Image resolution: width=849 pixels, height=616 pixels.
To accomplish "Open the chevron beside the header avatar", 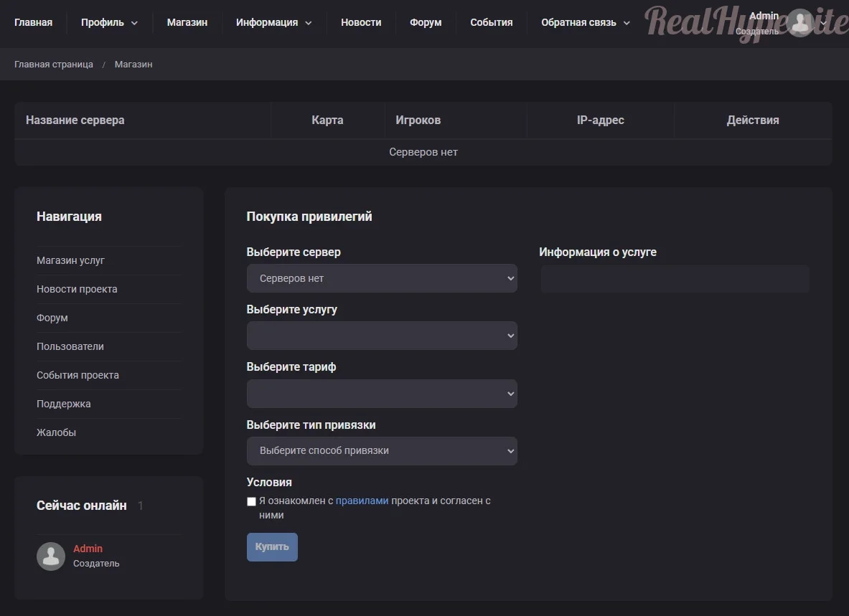I will pyautogui.click(x=824, y=23).
